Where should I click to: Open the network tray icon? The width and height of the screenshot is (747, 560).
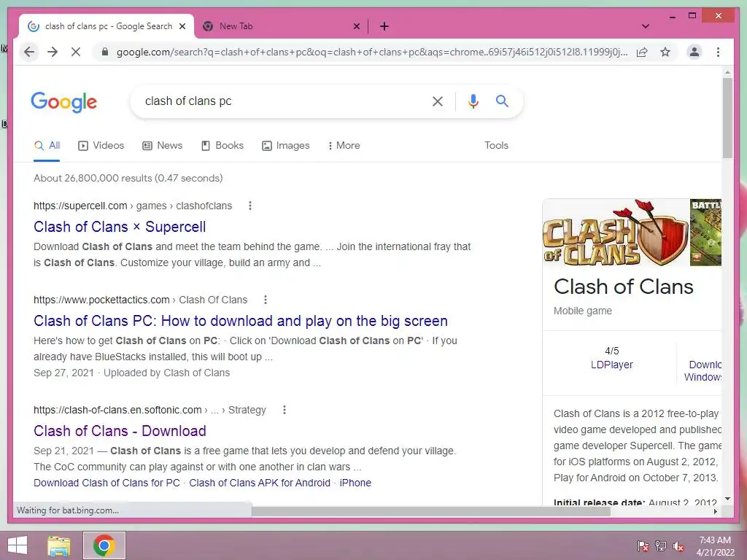coord(661,545)
